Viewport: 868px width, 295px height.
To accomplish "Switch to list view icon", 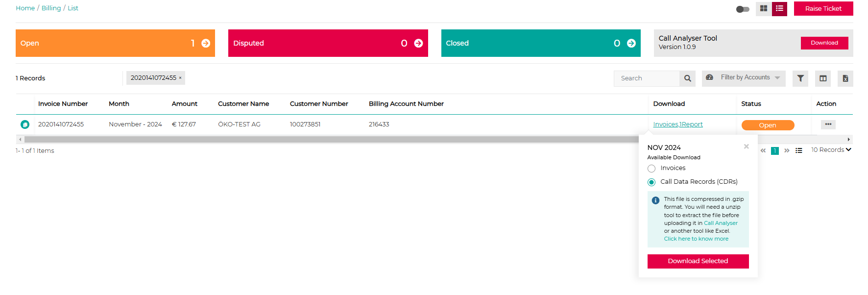I will pyautogui.click(x=779, y=9).
